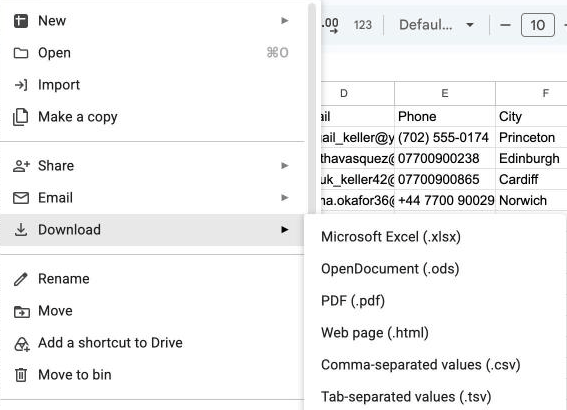This screenshot has width=567, height=410.
Task: Click the uk_keller42@ email cell
Action: [x=358, y=179]
